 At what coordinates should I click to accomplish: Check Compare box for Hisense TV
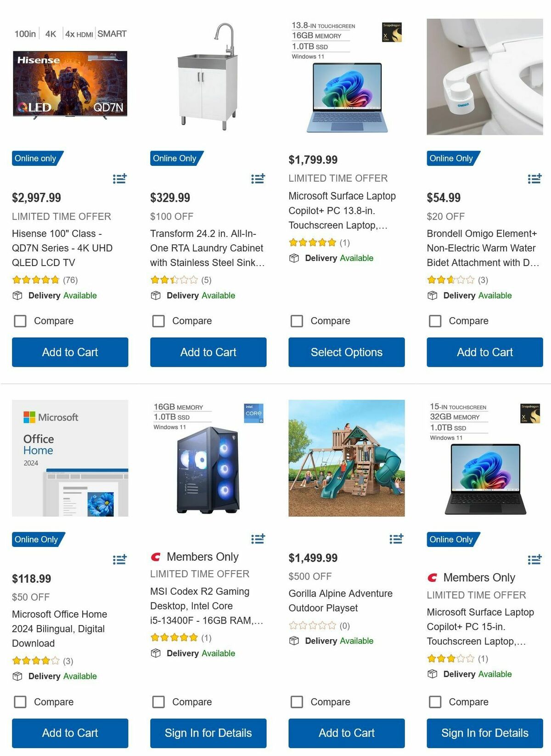click(20, 321)
